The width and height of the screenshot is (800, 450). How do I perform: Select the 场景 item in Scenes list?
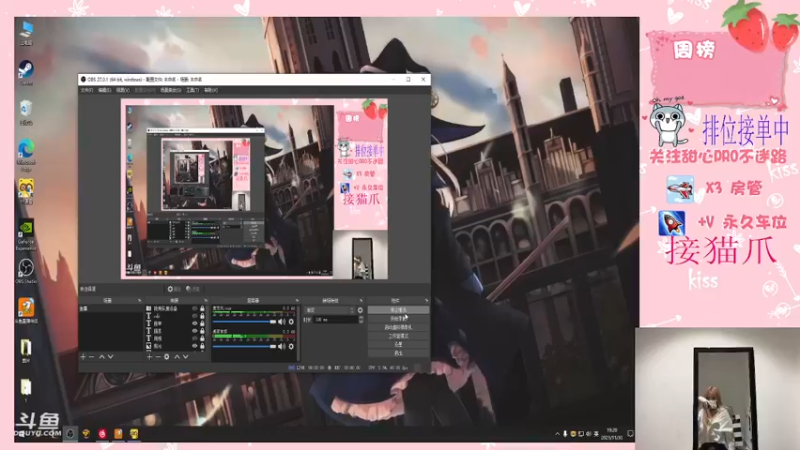[112, 309]
